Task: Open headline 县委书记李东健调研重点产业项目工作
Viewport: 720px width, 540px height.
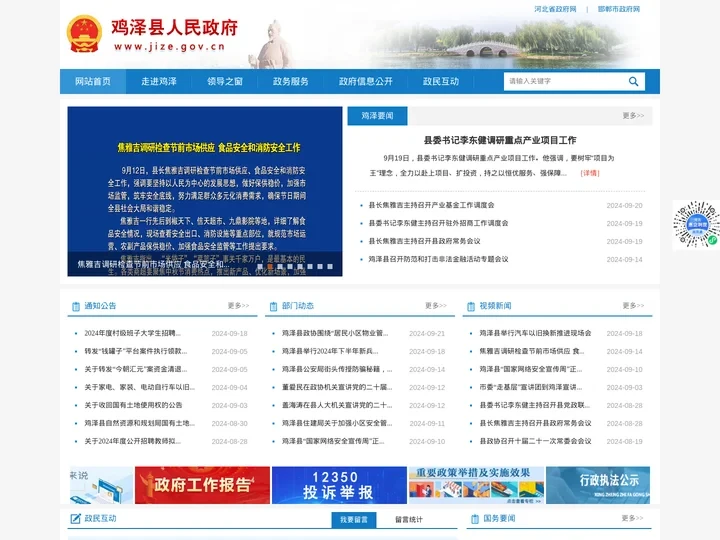Action: point(500,141)
